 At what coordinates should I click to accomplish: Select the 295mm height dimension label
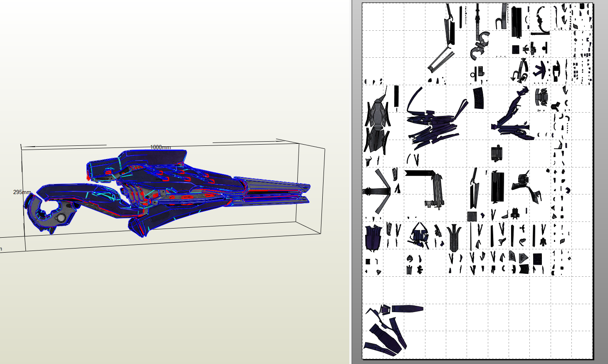(x=22, y=192)
